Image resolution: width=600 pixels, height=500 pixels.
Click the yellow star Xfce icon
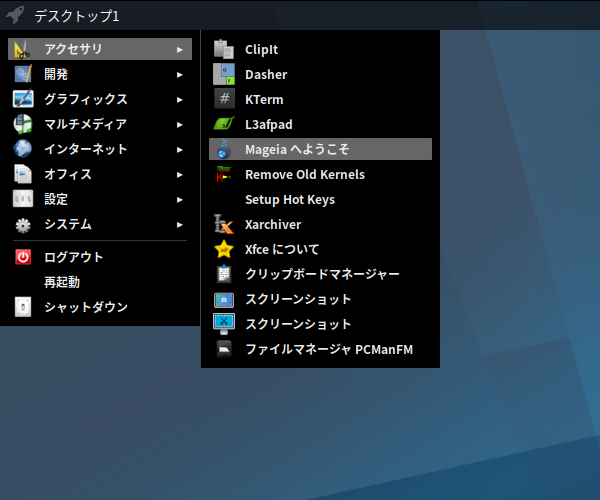pos(224,249)
